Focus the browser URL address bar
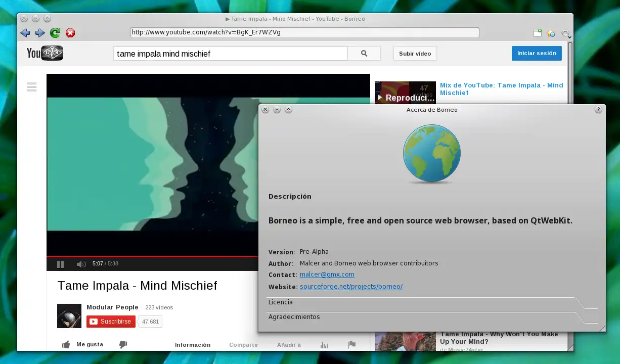This screenshot has height=364, width=620. click(x=305, y=32)
